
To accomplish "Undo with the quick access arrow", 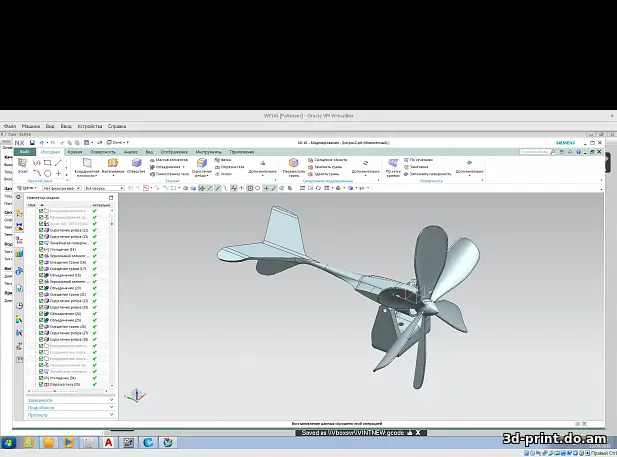I will 41,142.
